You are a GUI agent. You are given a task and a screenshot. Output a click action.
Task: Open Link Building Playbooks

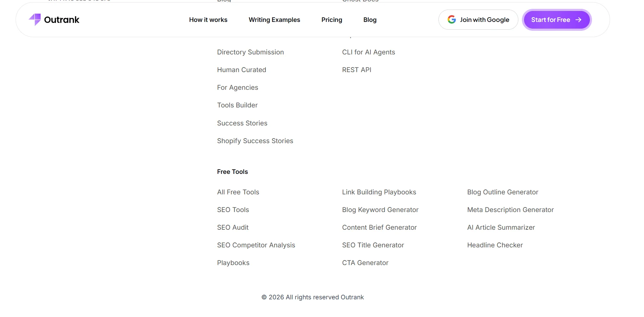(379, 192)
